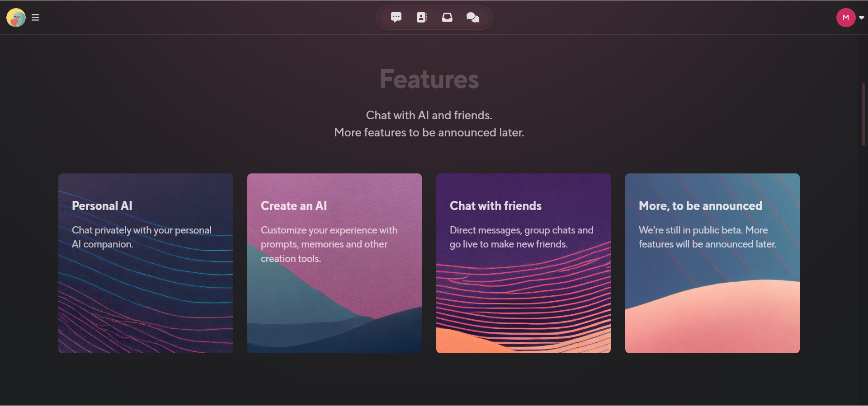Open the group conversations icon

click(x=473, y=17)
